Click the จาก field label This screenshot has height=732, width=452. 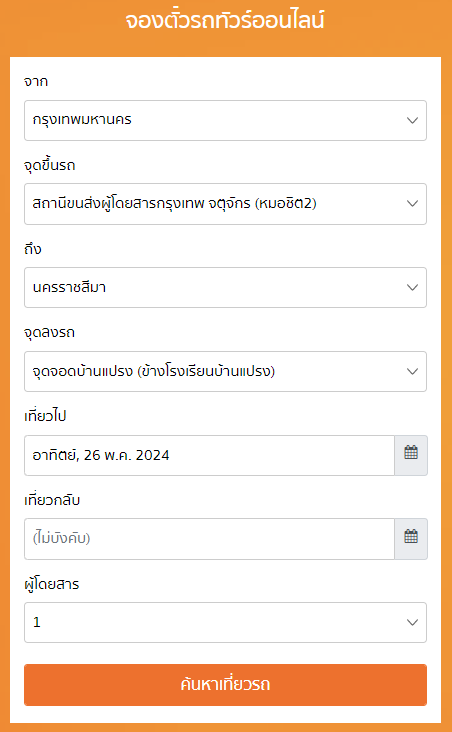click(x=36, y=82)
